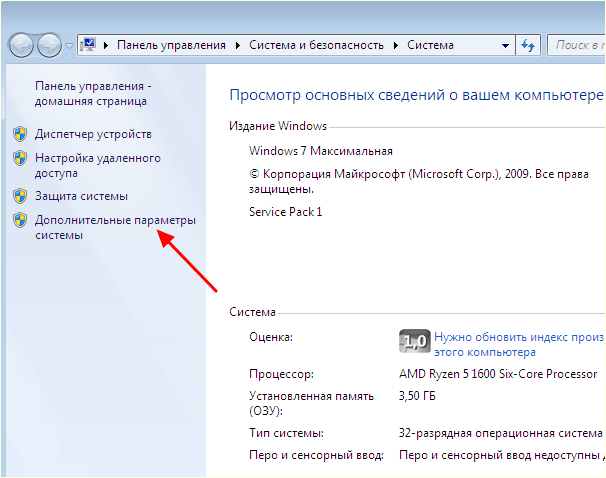The width and height of the screenshot is (606, 478).
Task: Click shield icon next to Дополнительные параметры системы
Action: 20,220
